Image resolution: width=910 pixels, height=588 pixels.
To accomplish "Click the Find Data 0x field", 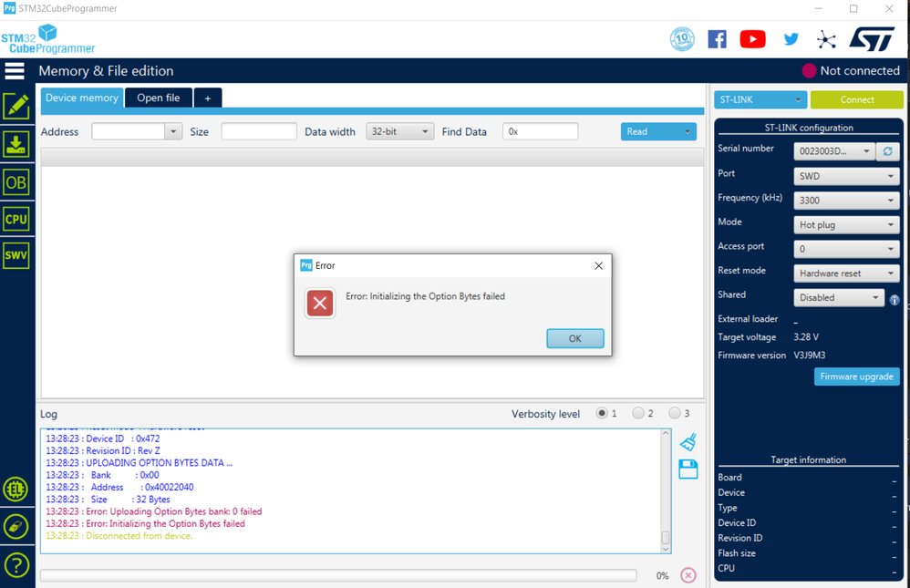I will pyautogui.click(x=541, y=132).
